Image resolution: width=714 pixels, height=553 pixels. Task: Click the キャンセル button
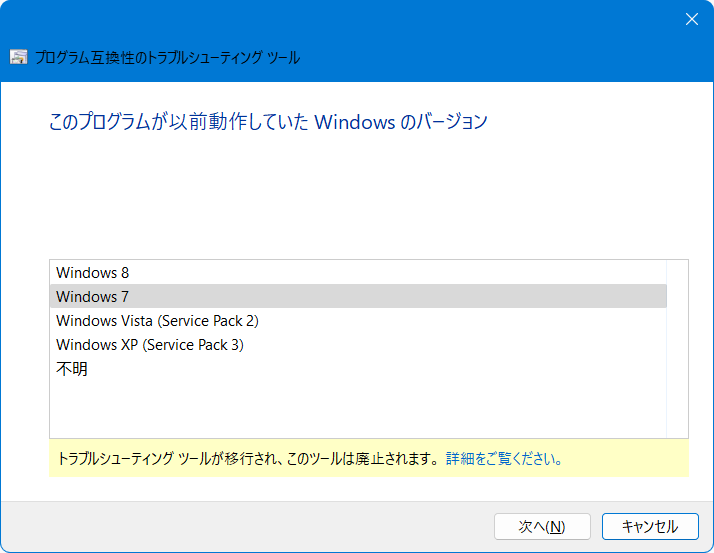coord(650,527)
